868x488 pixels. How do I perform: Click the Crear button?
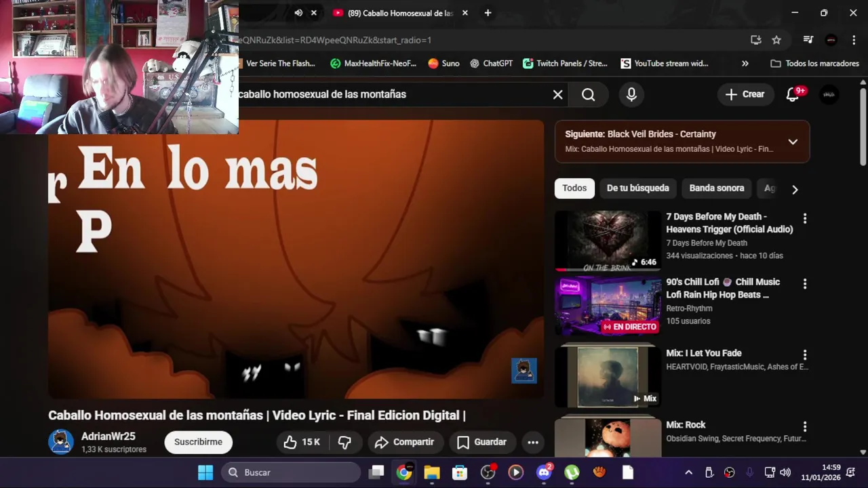[x=745, y=94]
